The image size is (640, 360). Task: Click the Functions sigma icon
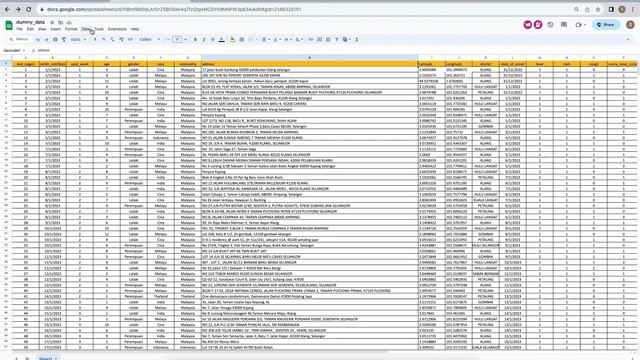[x=357, y=40]
